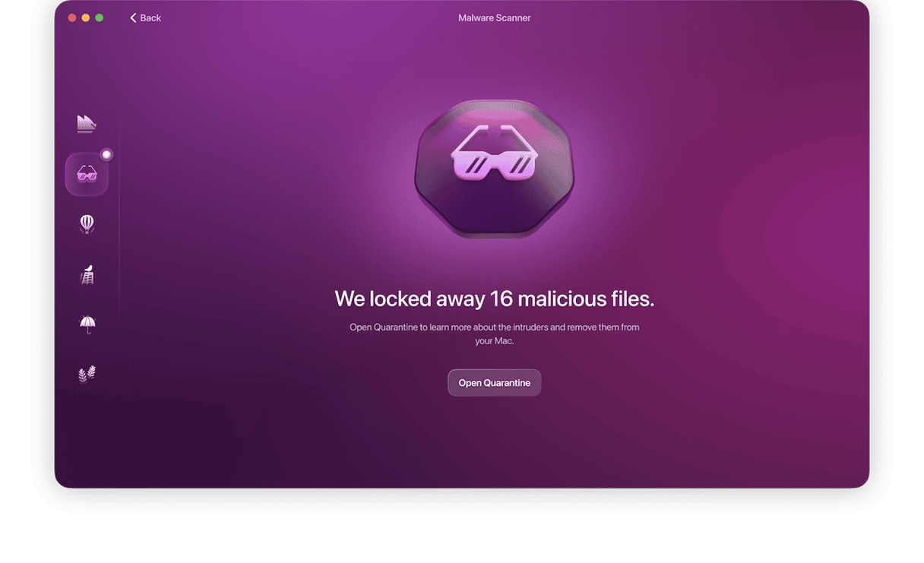Select the building with bird sidebar icon
The height and width of the screenshot is (563, 924).
pyautogui.click(x=87, y=274)
